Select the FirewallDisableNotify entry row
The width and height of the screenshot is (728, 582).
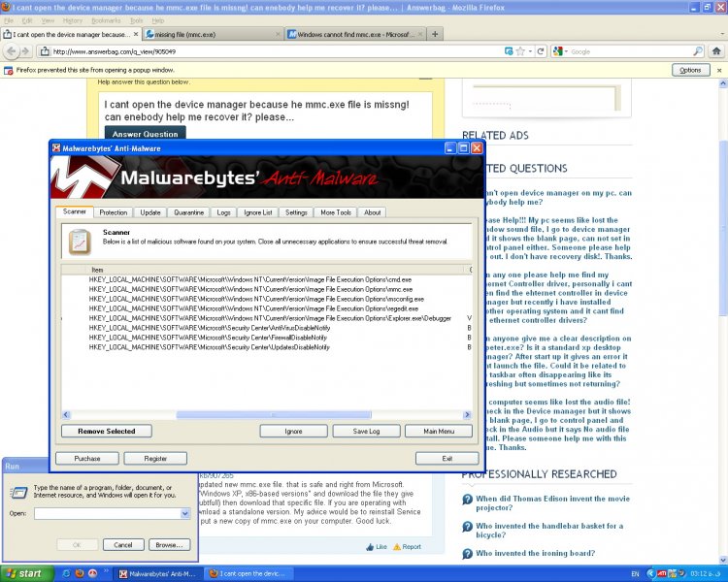coord(267,338)
